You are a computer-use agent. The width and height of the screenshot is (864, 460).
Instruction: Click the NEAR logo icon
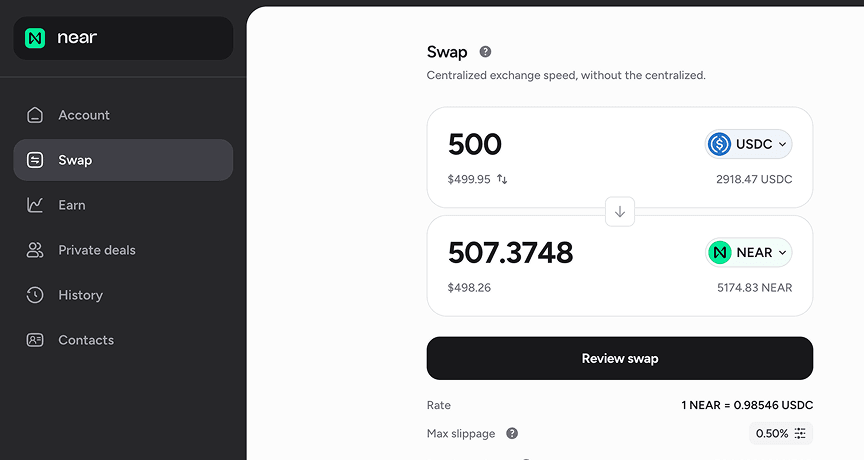point(36,38)
